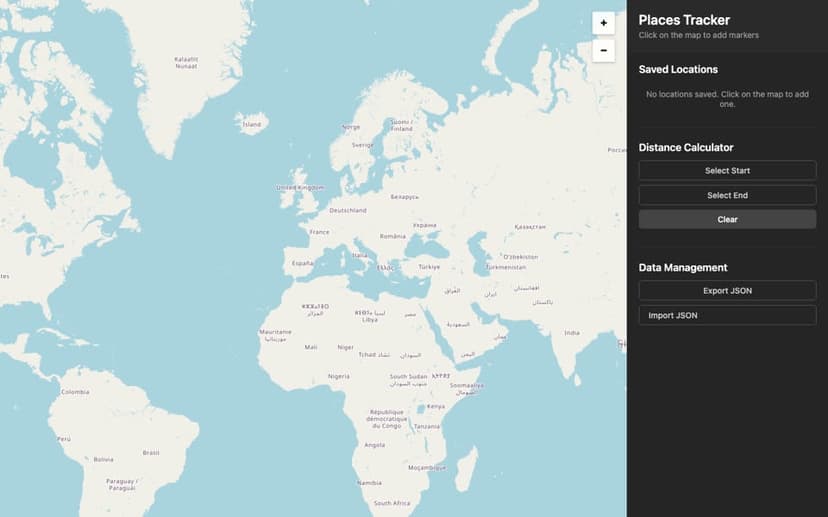Click the Perú label on the map

64,439
